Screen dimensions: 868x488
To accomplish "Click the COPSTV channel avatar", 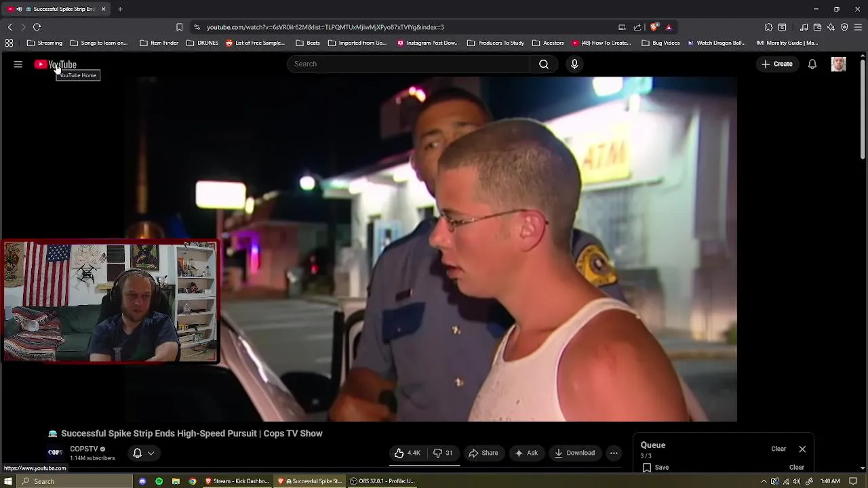I will (56, 452).
